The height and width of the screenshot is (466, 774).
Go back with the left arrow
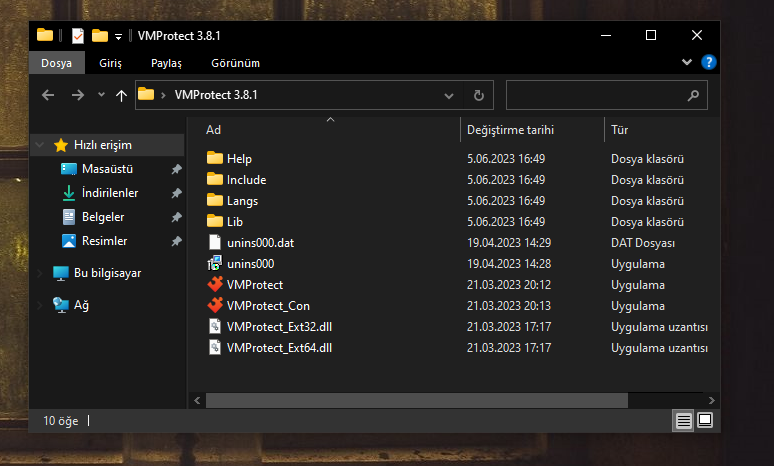48,95
